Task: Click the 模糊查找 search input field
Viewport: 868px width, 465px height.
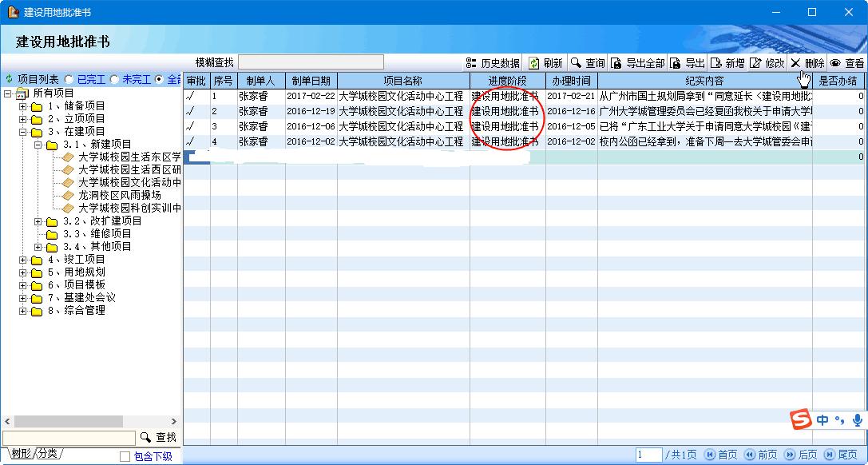Action: [311, 62]
